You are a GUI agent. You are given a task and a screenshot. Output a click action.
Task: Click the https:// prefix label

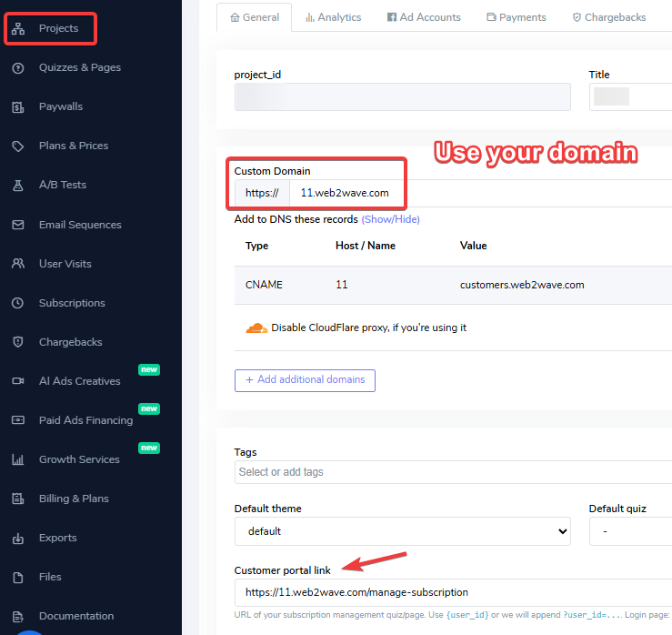point(262,194)
